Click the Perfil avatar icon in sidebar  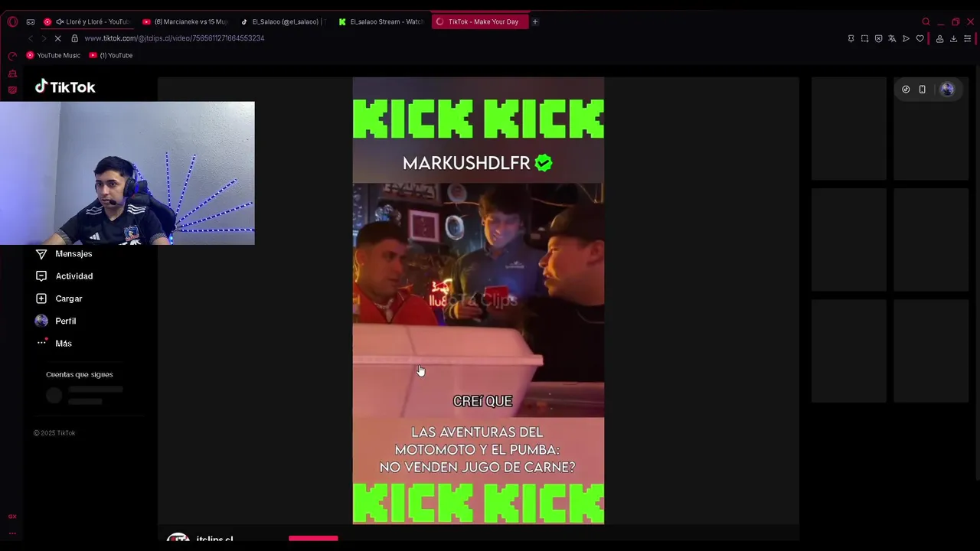41,321
